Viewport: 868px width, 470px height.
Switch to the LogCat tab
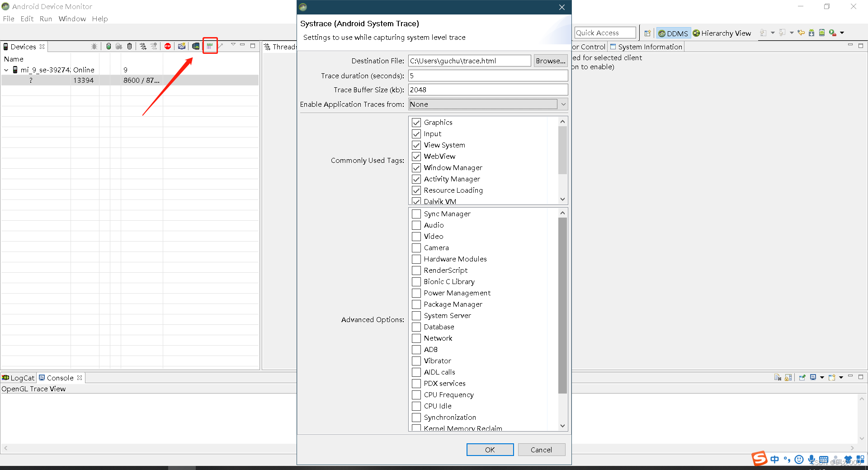[18, 378]
